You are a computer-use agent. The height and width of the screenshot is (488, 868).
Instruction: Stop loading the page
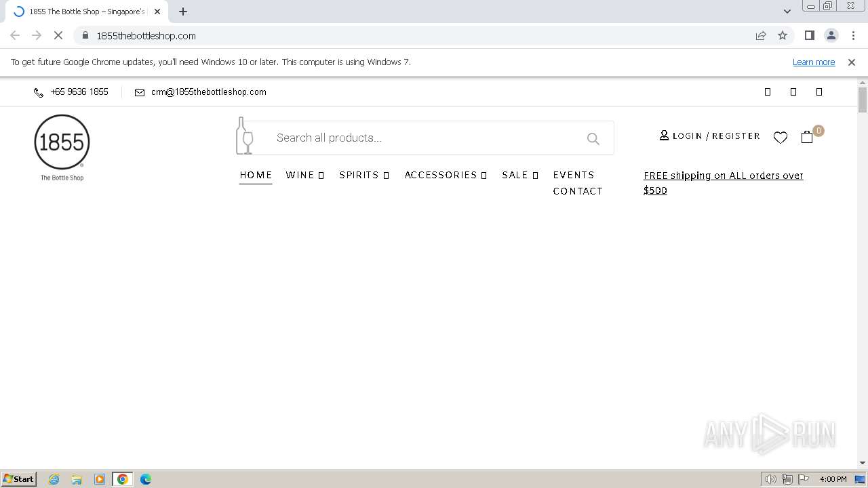tap(58, 35)
